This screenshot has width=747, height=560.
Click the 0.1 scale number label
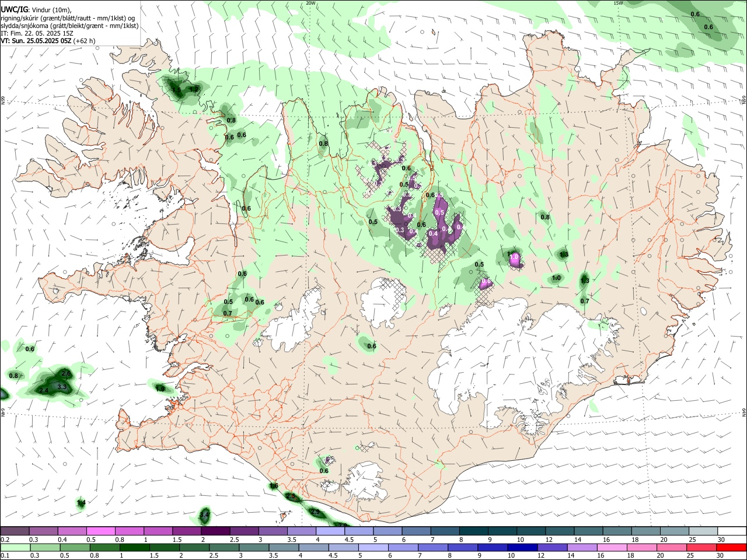tap(5, 556)
